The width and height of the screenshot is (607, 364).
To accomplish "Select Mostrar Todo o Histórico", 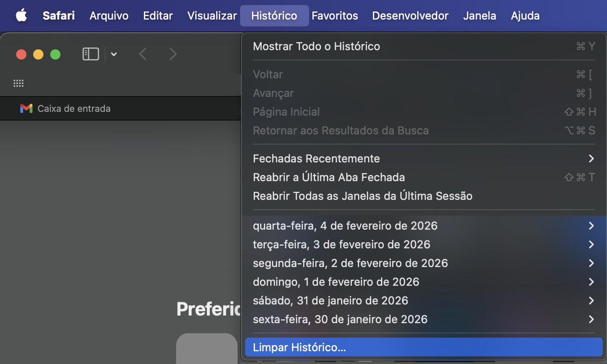I will pyautogui.click(x=317, y=46).
